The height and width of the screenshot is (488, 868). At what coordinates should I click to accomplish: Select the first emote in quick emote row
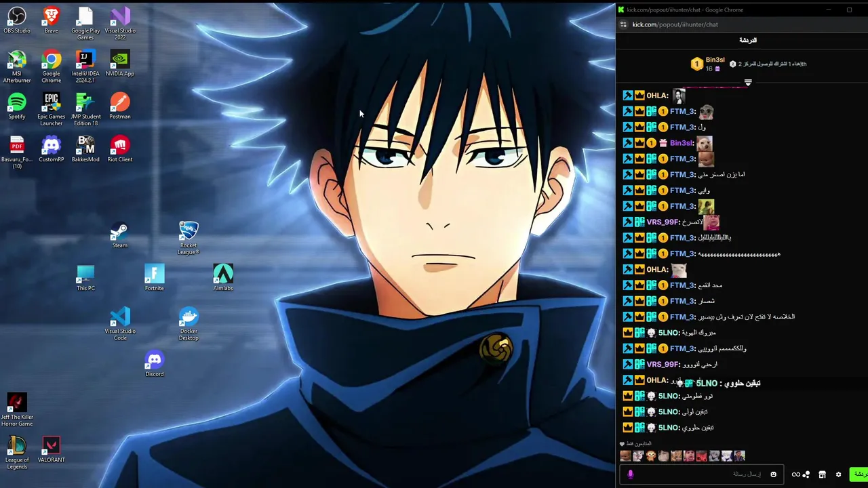pyautogui.click(x=625, y=456)
